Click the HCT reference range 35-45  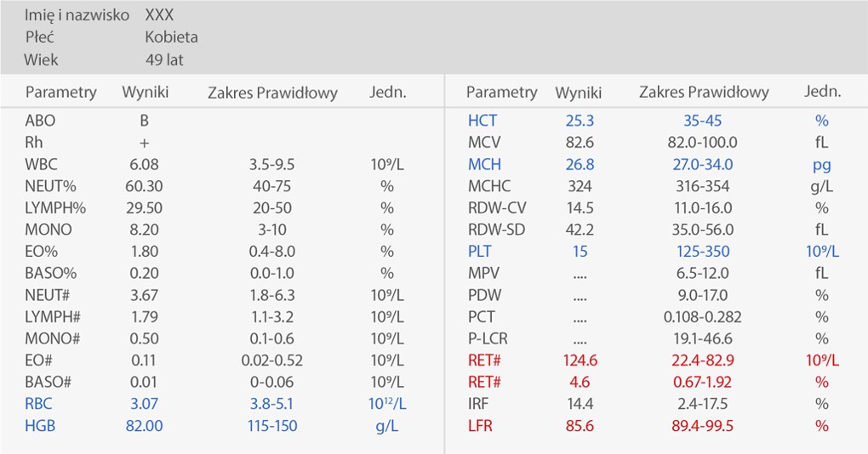703,121
